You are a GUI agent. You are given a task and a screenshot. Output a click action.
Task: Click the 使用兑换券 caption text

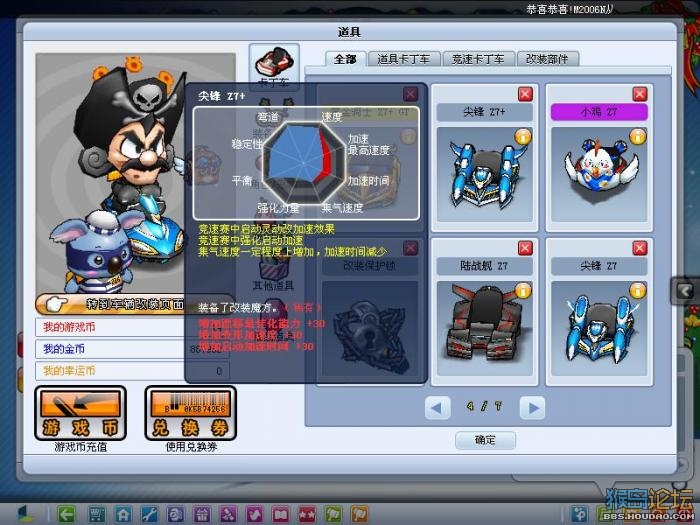coord(191,447)
